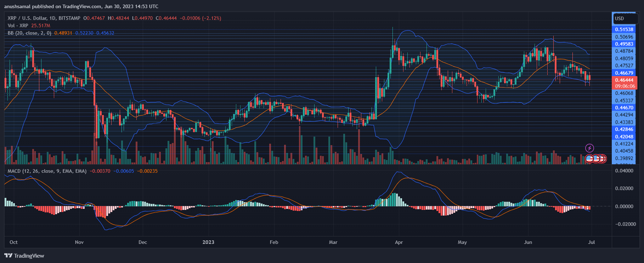This screenshot has height=263, width=644.
Task: Click the 0.42048 highlighted price label
Action: tap(624, 137)
